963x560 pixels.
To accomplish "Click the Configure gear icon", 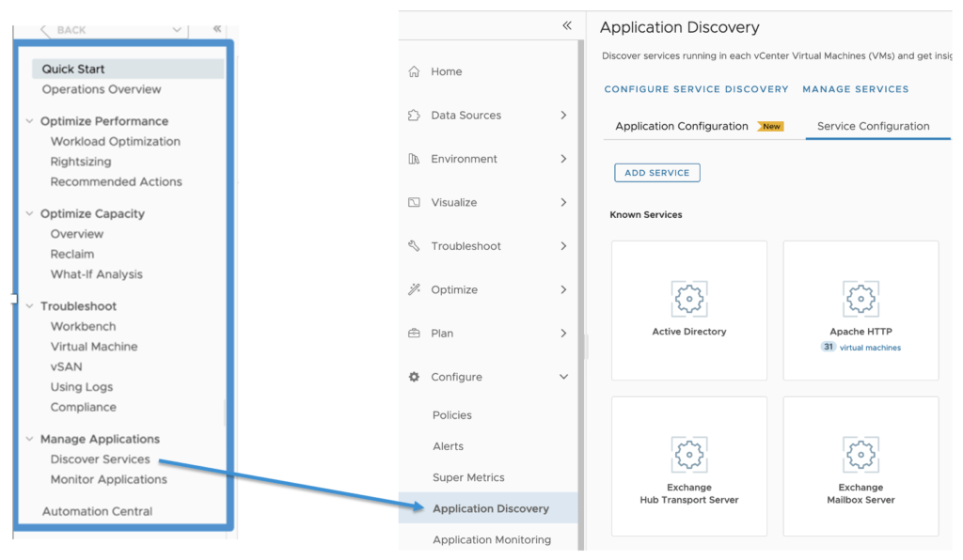I will point(414,377).
